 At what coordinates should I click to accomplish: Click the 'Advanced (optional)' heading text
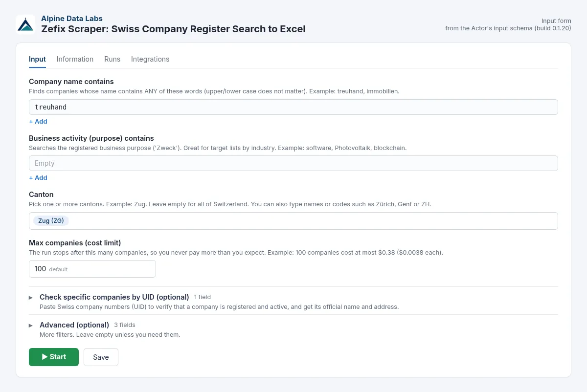click(x=74, y=325)
